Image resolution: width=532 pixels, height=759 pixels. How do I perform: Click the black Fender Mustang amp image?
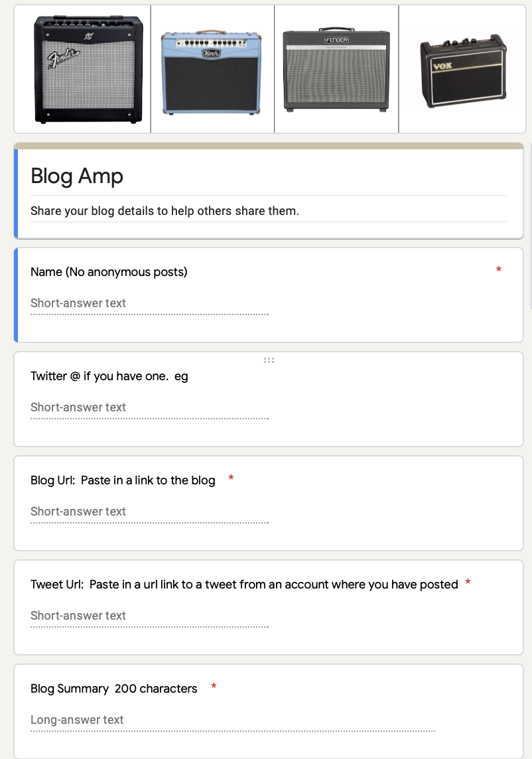88,69
